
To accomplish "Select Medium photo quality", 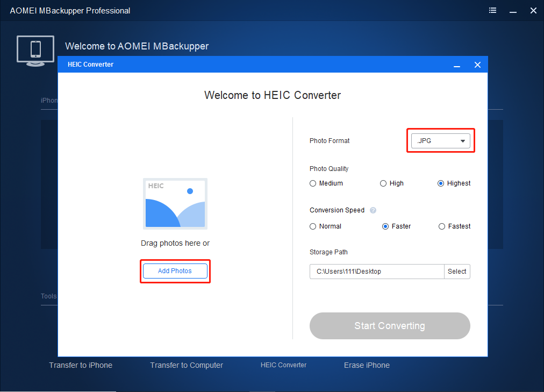I will (x=313, y=183).
